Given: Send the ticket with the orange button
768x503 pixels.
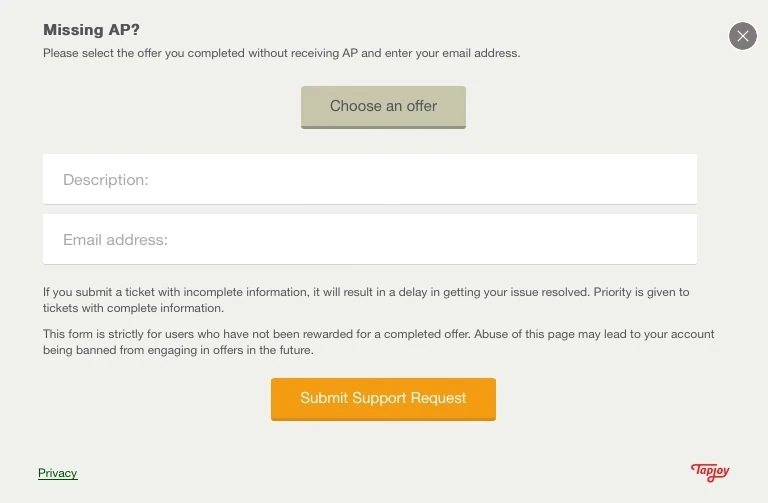Looking at the screenshot, I should pos(383,398).
